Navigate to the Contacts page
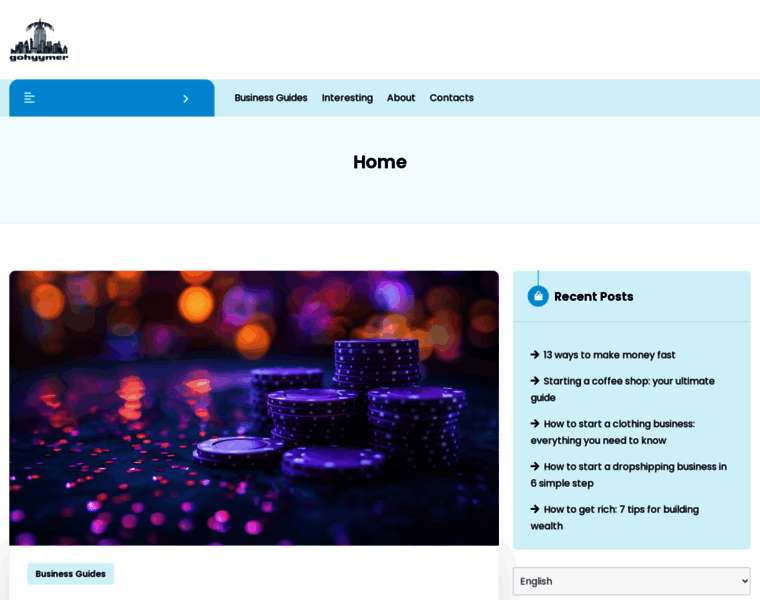Viewport: 760px width, 600px height. coord(451,98)
